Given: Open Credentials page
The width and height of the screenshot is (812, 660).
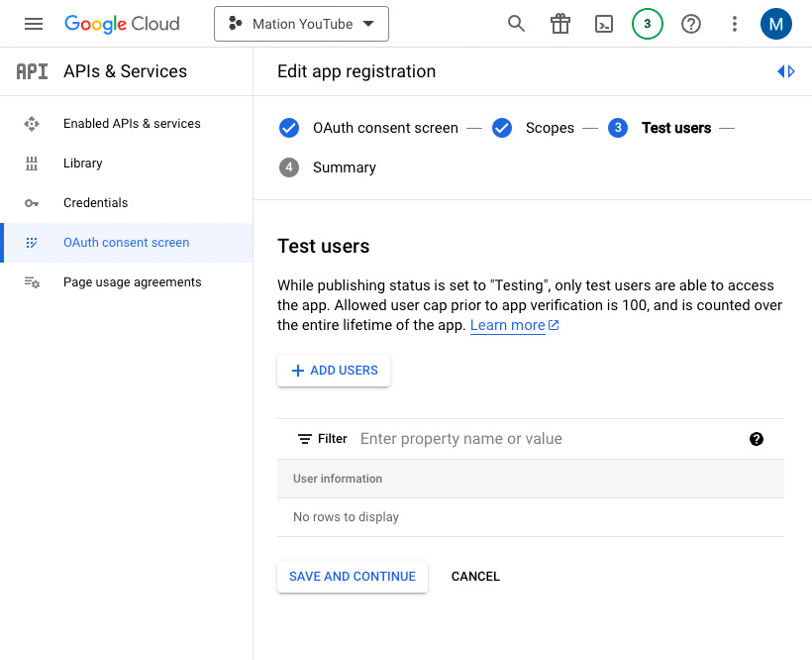Looking at the screenshot, I should [x=127, y=202].
